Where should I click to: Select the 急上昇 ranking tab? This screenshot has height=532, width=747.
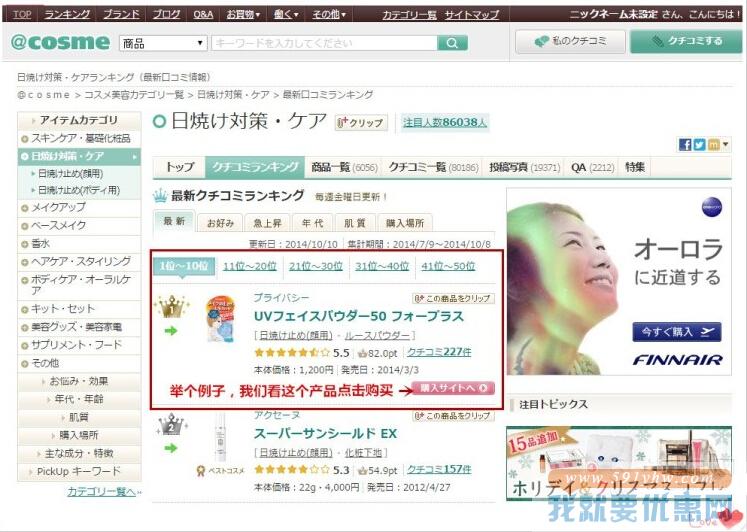(267, 223)
